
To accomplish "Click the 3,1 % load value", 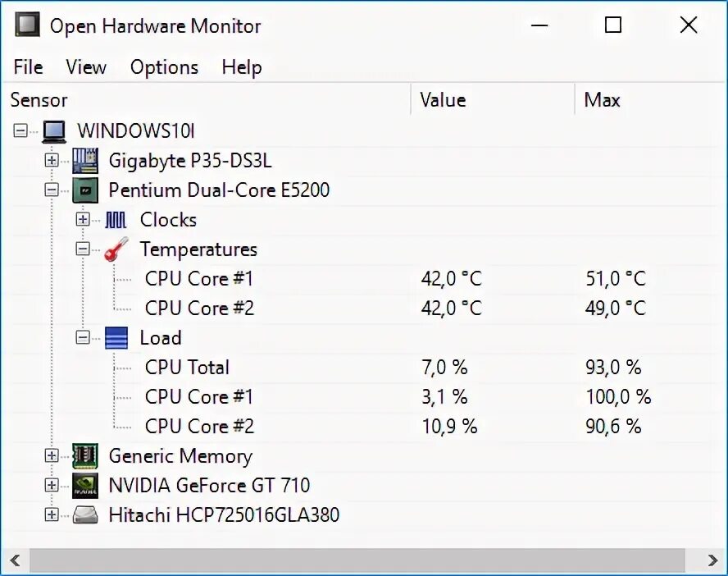I will 444,396.
